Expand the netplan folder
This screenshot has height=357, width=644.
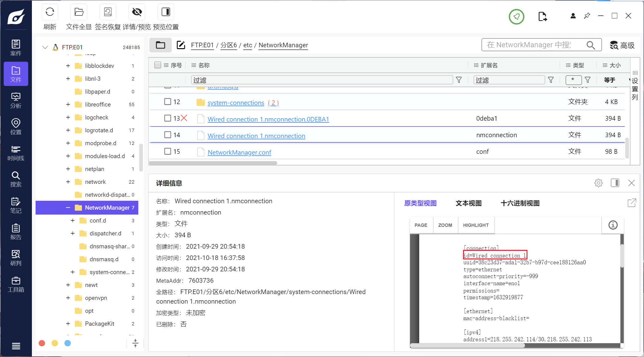pyautogui.click(x=68, y=169)
